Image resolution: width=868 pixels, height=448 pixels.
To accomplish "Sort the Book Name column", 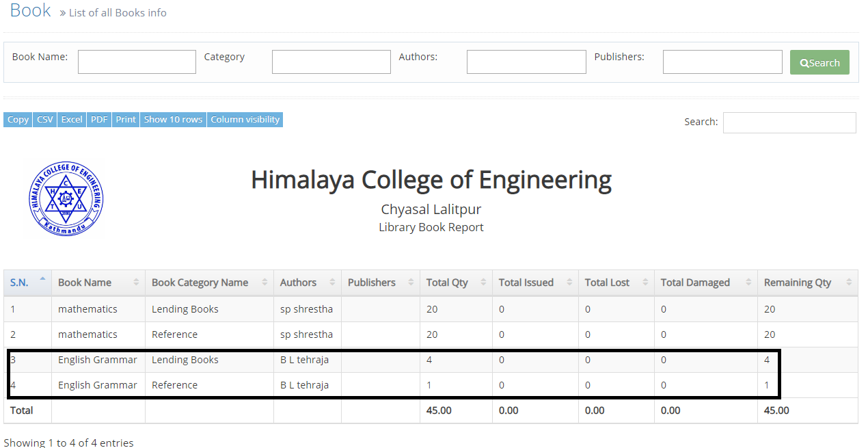I will [98, 282].
